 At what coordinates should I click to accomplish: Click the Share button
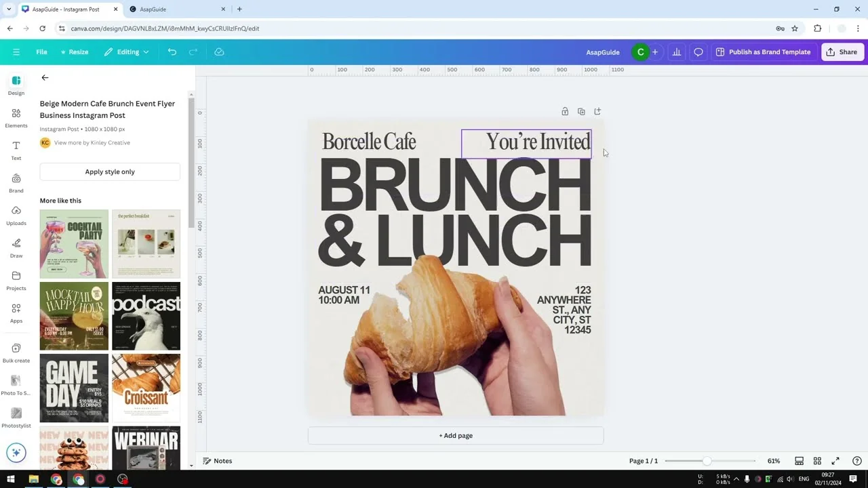pos(842,52)
